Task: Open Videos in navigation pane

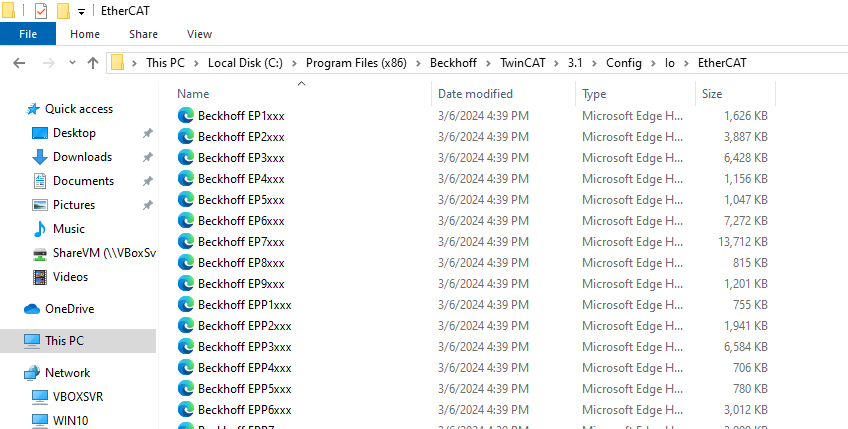Action: click(x=70, y=276)
